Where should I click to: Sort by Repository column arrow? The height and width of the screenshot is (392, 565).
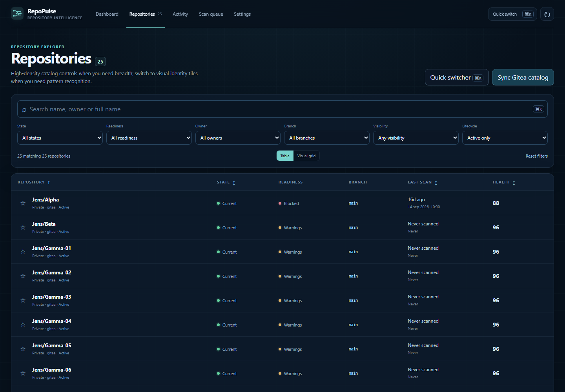pyautogui.click(x=49, y=182)
